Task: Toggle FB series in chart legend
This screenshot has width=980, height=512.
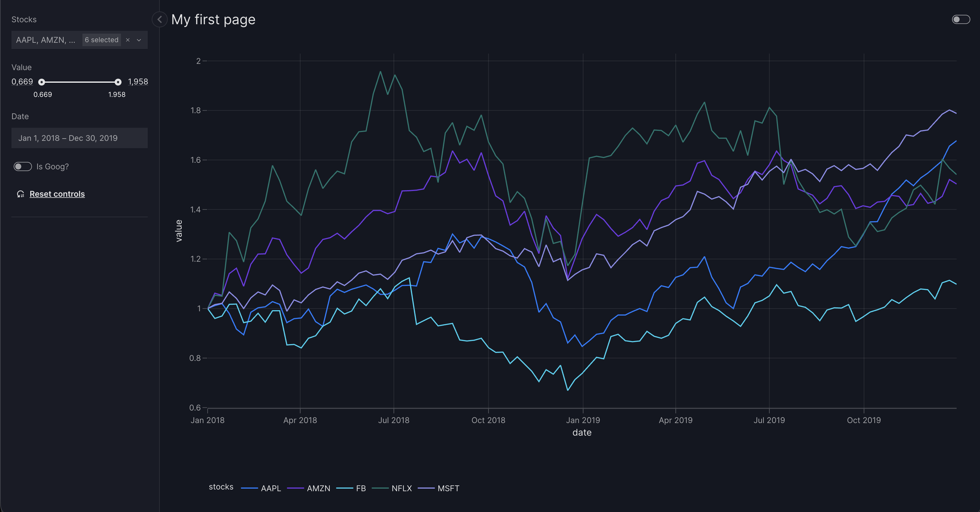Action: pyautogui.click(x=351, y=488)
